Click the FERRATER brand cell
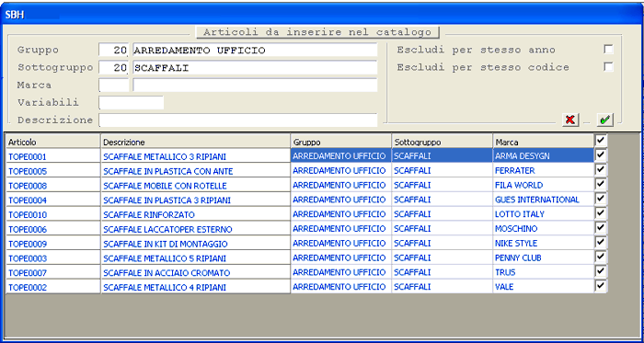This screenshot has width=644, height=343. [x=543, y=170]
